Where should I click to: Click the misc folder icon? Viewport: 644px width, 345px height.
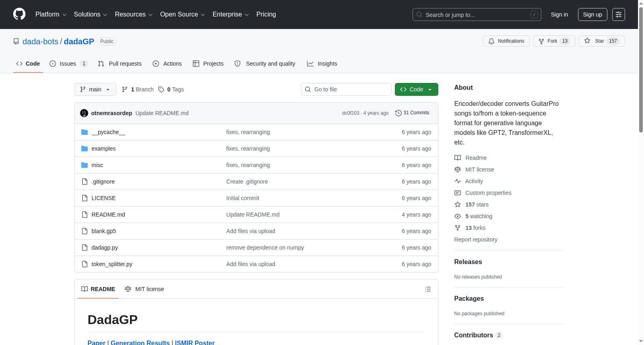coord(85,165)
